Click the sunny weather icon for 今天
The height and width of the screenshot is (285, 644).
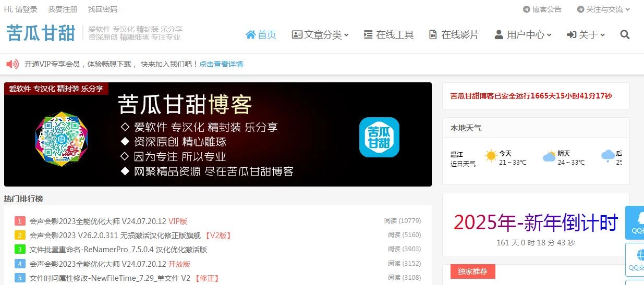(491, 156)
